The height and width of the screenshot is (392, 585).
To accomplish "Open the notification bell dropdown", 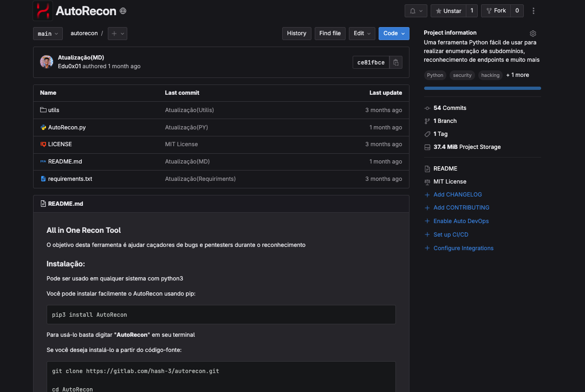I will tap(415, 11).
